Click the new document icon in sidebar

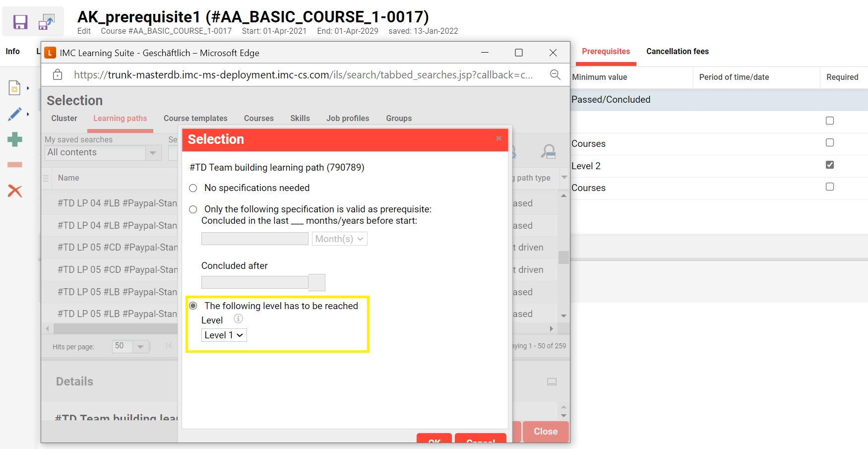pyautogui.click(x=14, y=88)
